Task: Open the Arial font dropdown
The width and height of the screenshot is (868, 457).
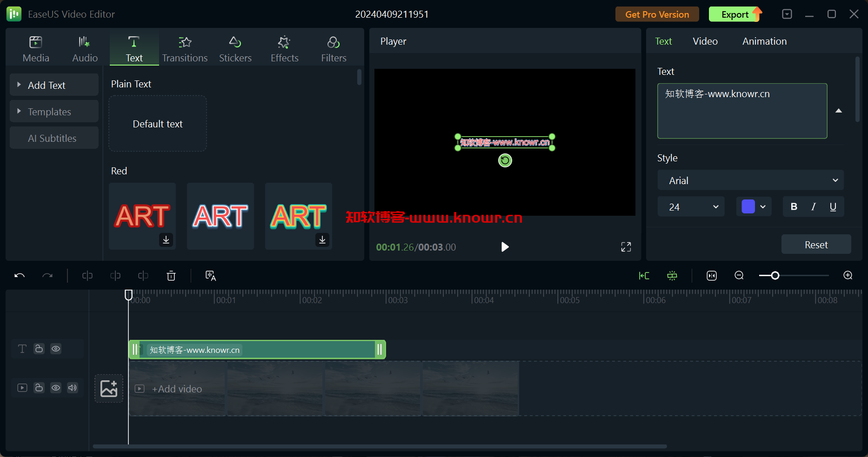Action: [x=750, y=180]
